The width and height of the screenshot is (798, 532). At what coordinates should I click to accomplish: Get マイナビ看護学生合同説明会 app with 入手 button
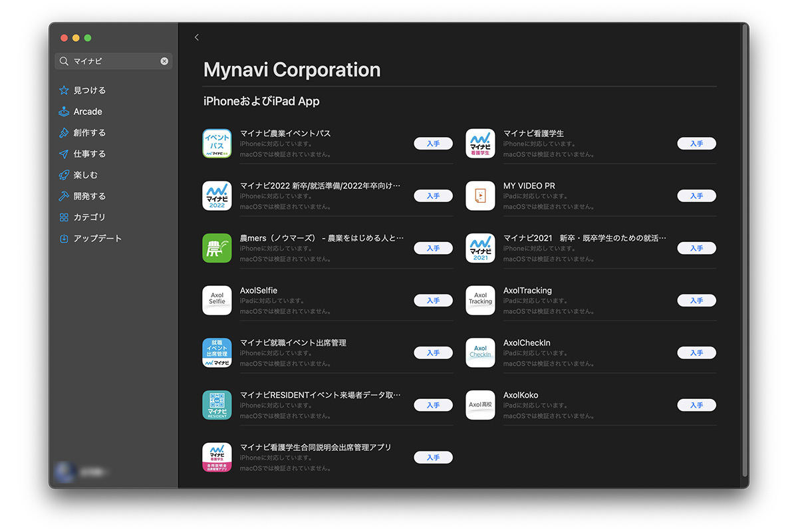click(433, 458)
